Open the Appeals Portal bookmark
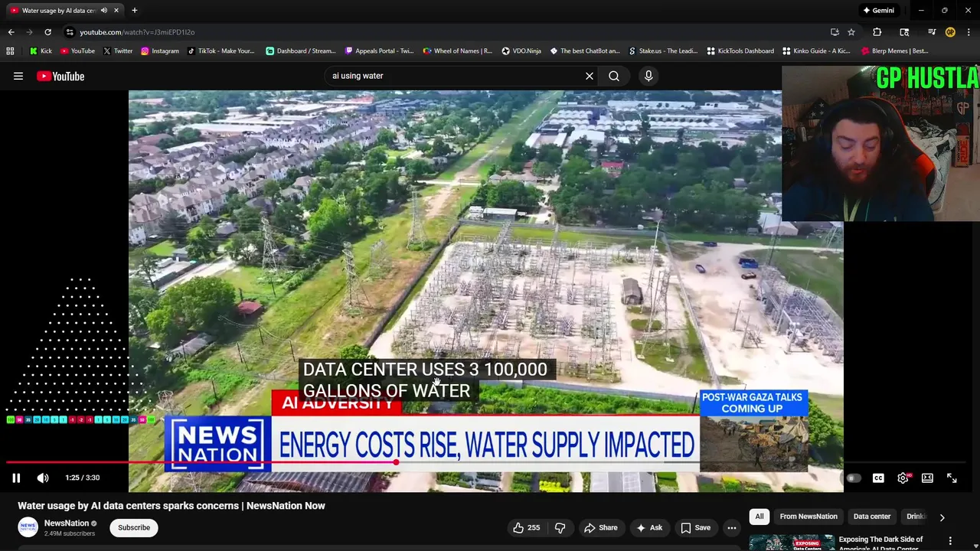 tap(379, 51)
